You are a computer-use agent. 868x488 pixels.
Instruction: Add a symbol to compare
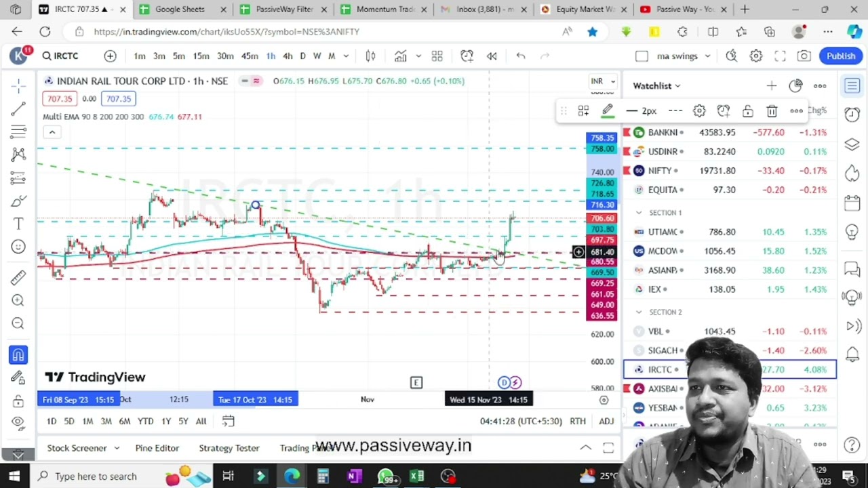[x=110, y=56]
